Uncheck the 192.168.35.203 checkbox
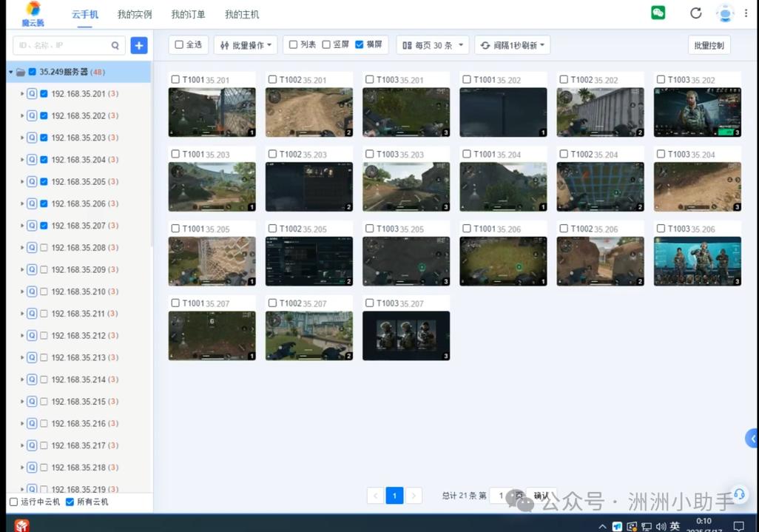 44,138
